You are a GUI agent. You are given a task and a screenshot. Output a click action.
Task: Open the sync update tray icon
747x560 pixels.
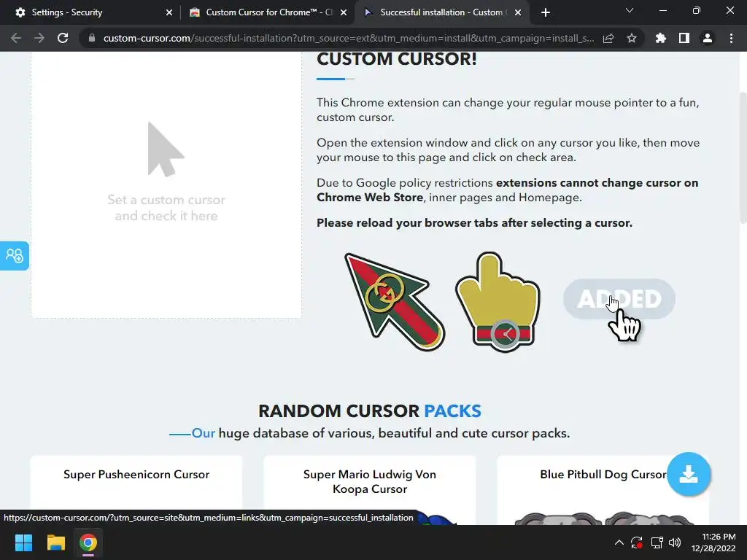(x=636, y=542)
